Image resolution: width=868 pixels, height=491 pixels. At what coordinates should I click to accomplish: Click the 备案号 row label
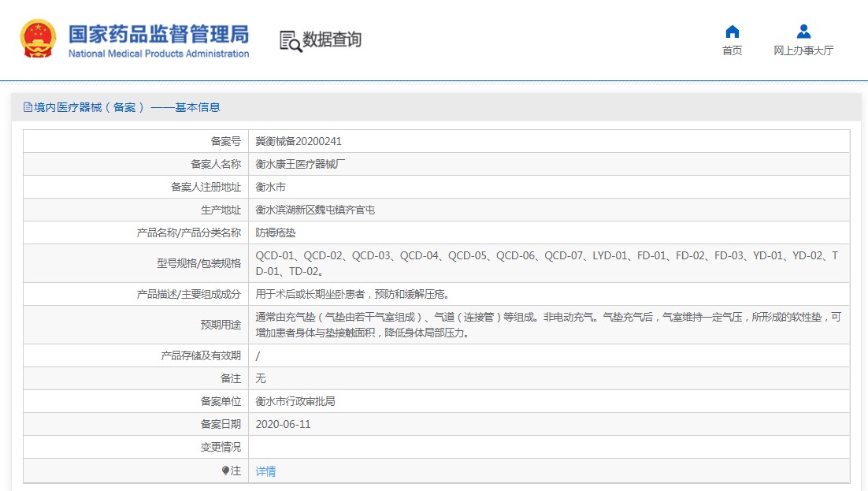click(226, 141)
